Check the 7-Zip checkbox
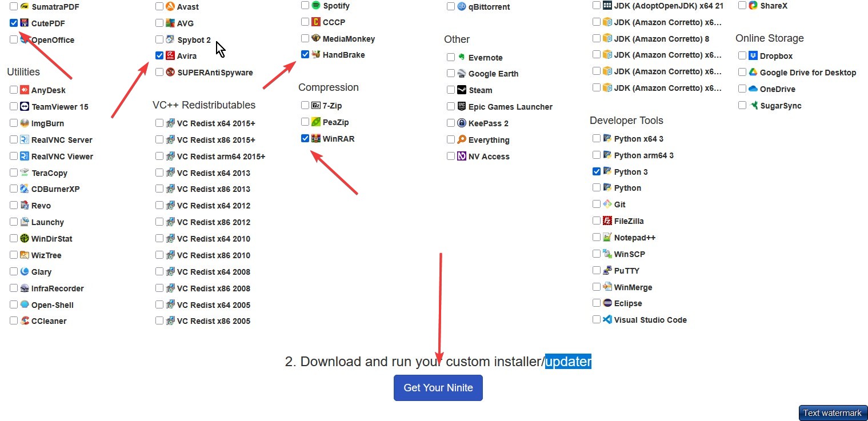The width and height of the screenshot is (868, 421). click(x=305, y=106)
